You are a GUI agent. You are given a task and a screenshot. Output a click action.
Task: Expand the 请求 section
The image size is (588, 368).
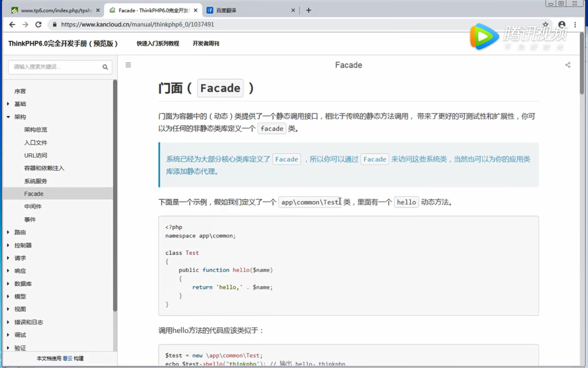pyautogui.click(x=8, y=258)
